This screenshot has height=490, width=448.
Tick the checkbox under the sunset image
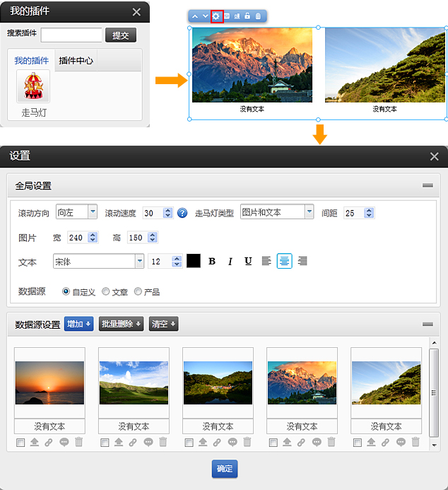click(20, 443)
